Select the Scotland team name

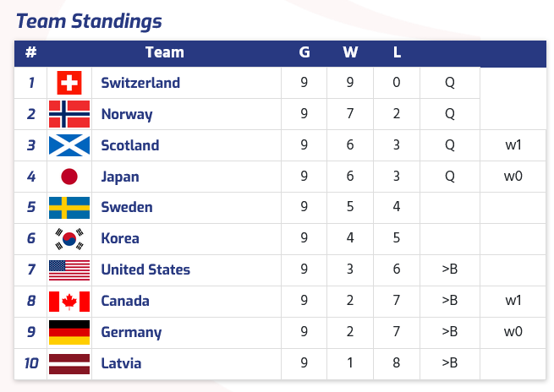click(130, 145)
